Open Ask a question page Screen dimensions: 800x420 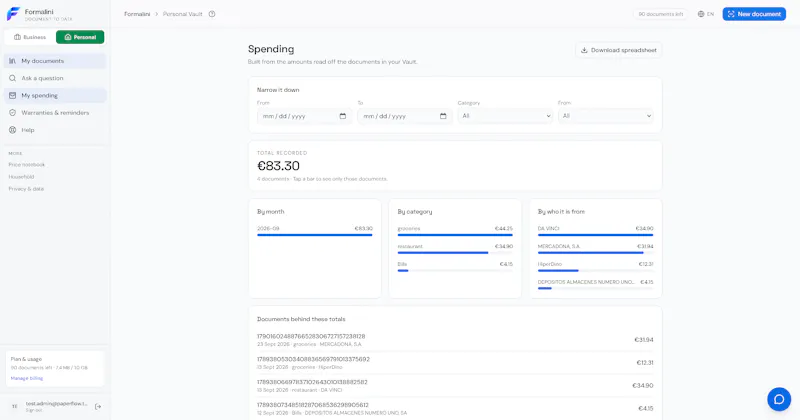pyautogui.click(x=55, y=78)
